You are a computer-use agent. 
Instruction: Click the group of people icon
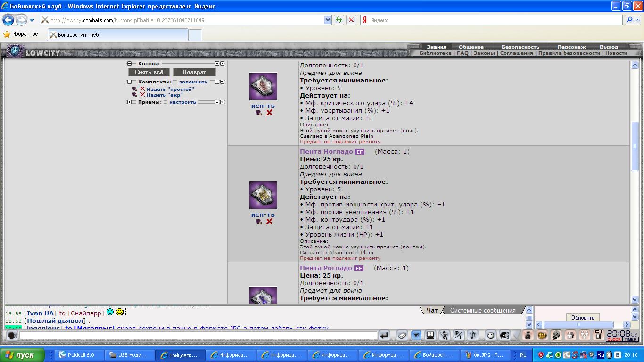click(x=585, y=336)
